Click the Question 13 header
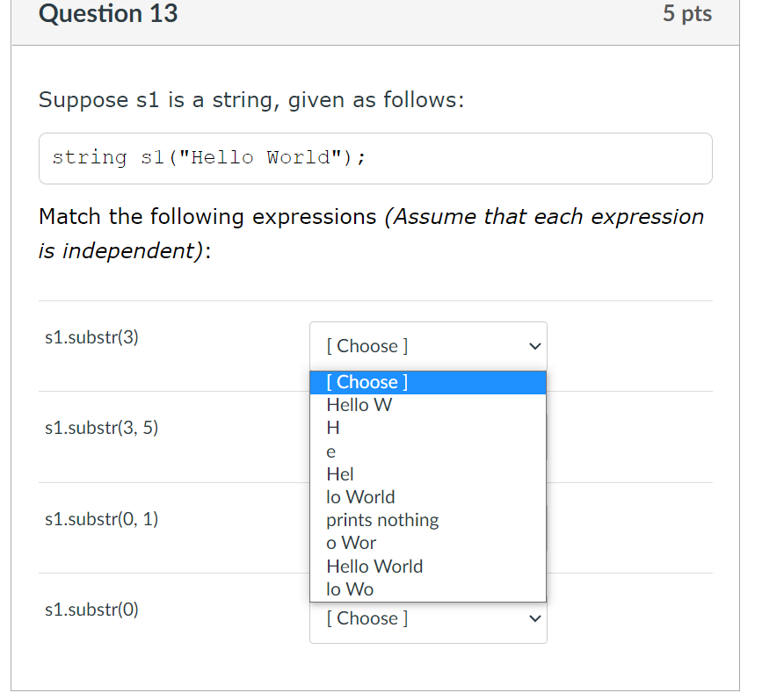Image resolution: width=784 pixels, height=693 pixels. (x=107, y=14)
